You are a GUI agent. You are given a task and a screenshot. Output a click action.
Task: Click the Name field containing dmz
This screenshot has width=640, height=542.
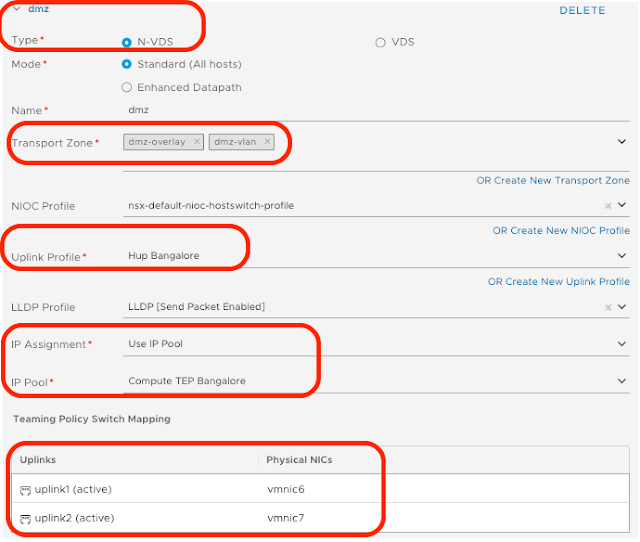click(370, 110)
